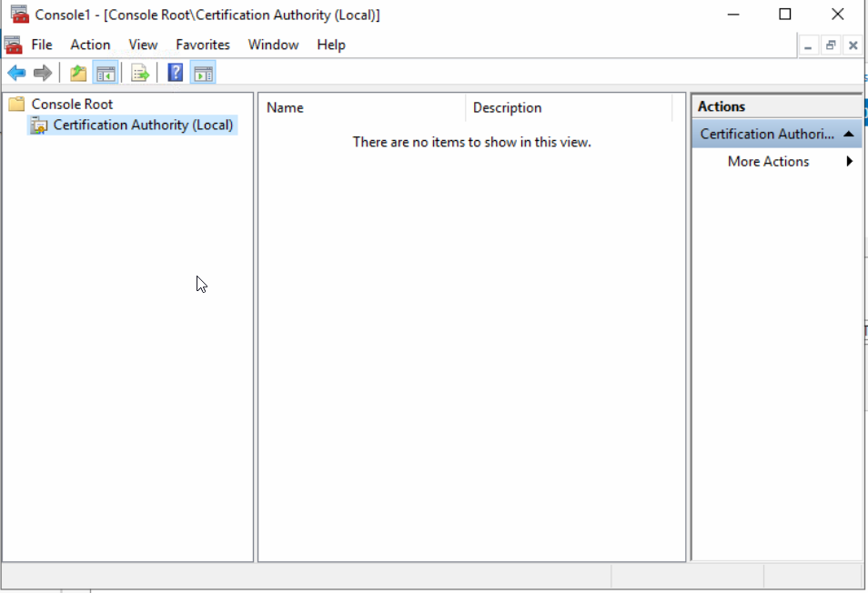Open the File menu
Image resolution: width=868 pixels, height=593 pixels.
coord(41,44)
